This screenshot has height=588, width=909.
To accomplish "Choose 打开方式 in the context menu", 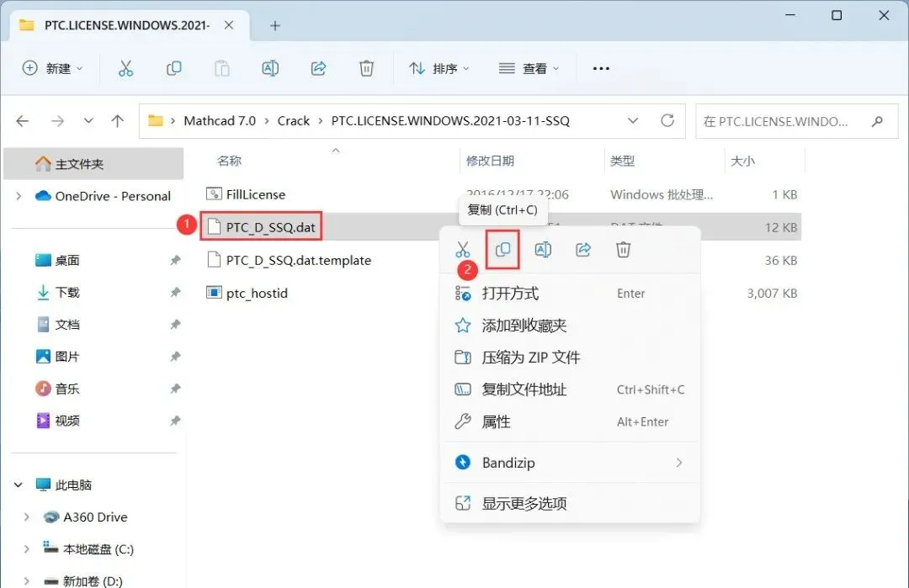I will 571,293.
